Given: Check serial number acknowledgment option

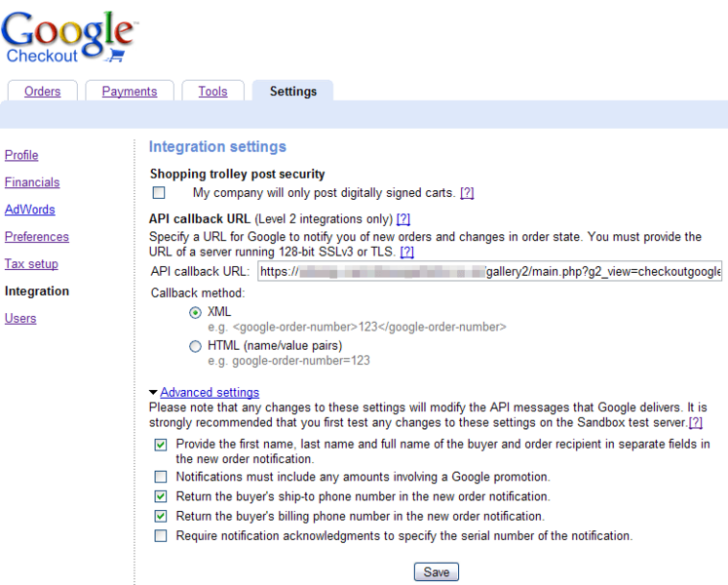Looking at the screenshot, I should point(161,536).
